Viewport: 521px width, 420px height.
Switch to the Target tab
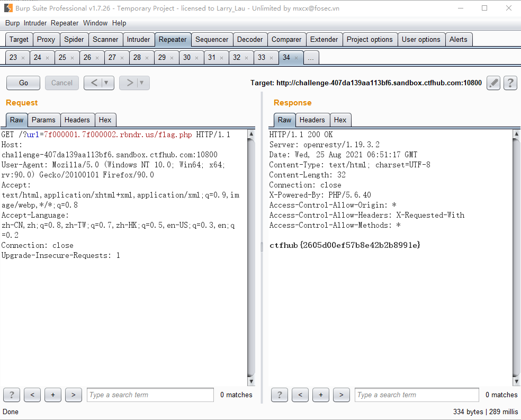click(x=19, y=39)
